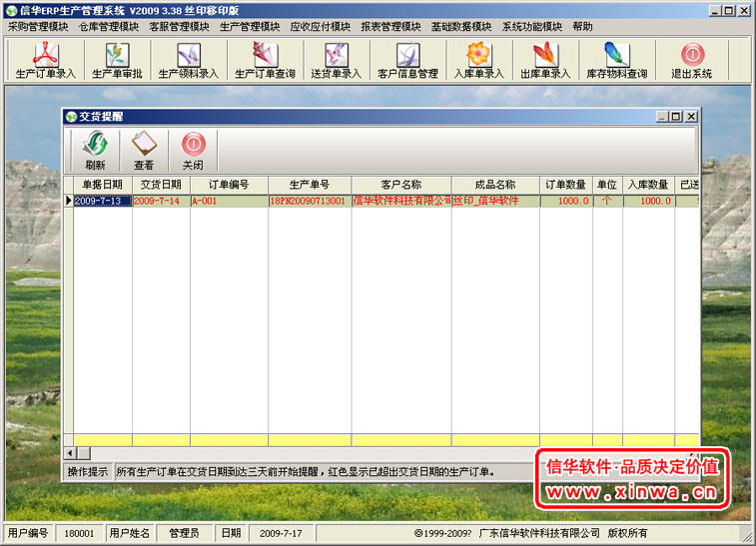
Task: Click the 交货提醒 window title icon
Action: [x=71, y=116]
